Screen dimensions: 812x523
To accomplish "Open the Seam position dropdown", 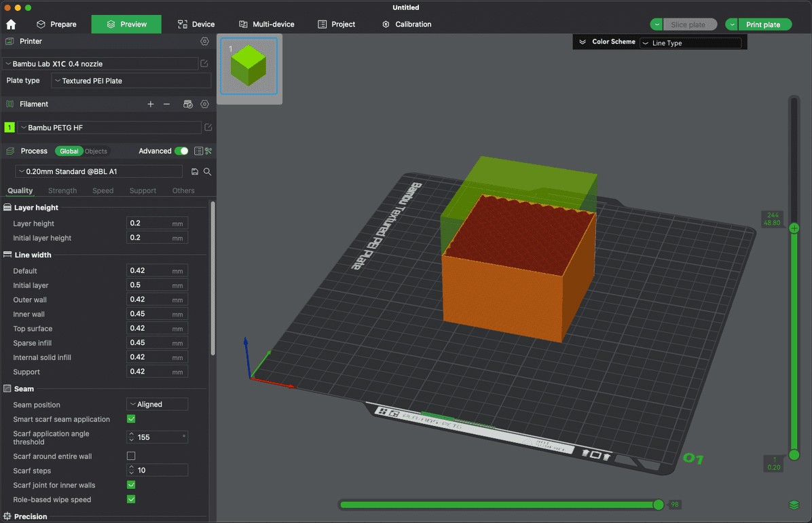I will pyautogui.click(x=157, y=404).
